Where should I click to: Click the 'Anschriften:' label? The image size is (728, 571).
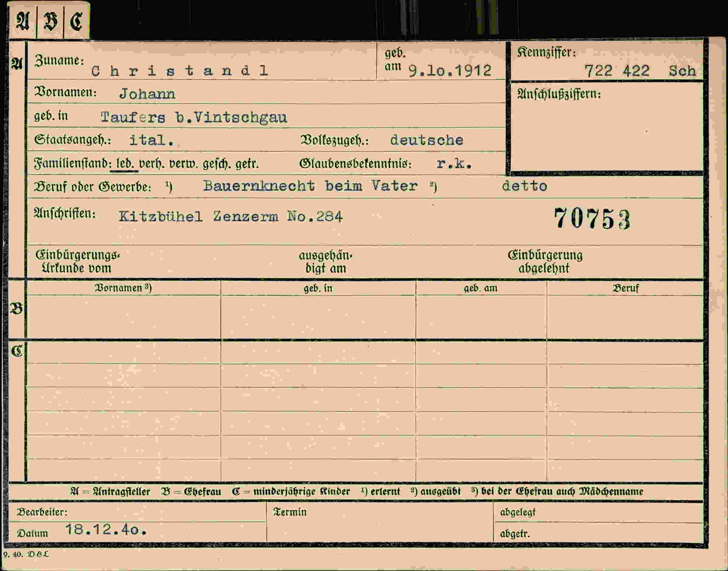(x=64, y=213)
